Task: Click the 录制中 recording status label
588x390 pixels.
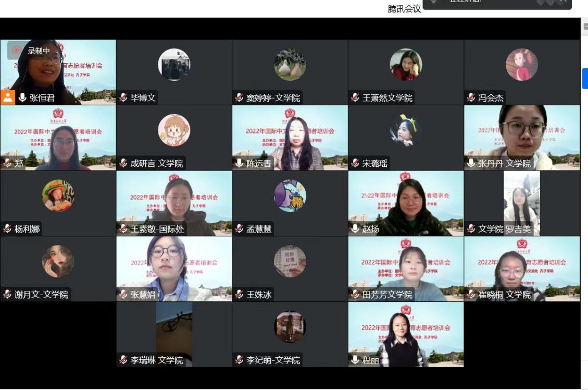Action: point(39,51)
